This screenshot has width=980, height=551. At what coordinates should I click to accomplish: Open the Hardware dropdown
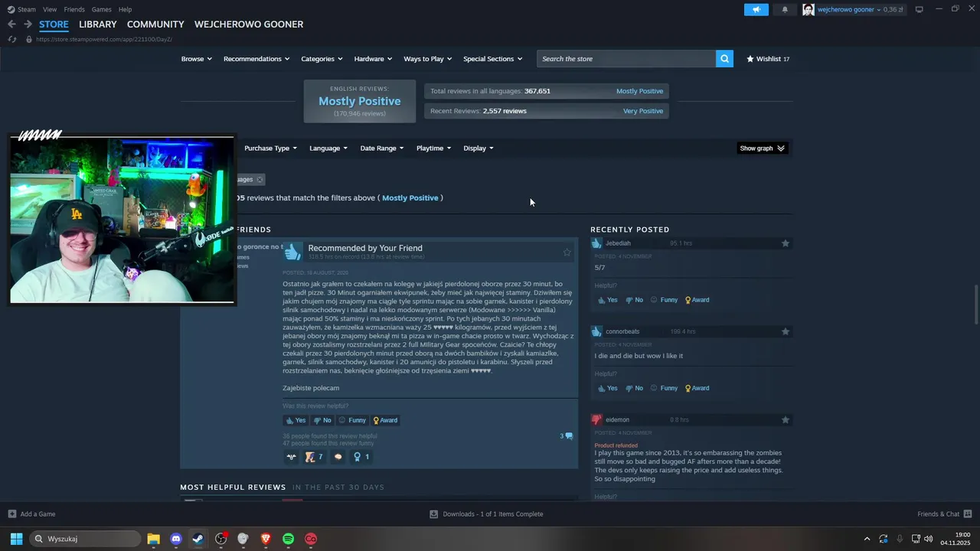pyautogui.click(x=373, y=59)
